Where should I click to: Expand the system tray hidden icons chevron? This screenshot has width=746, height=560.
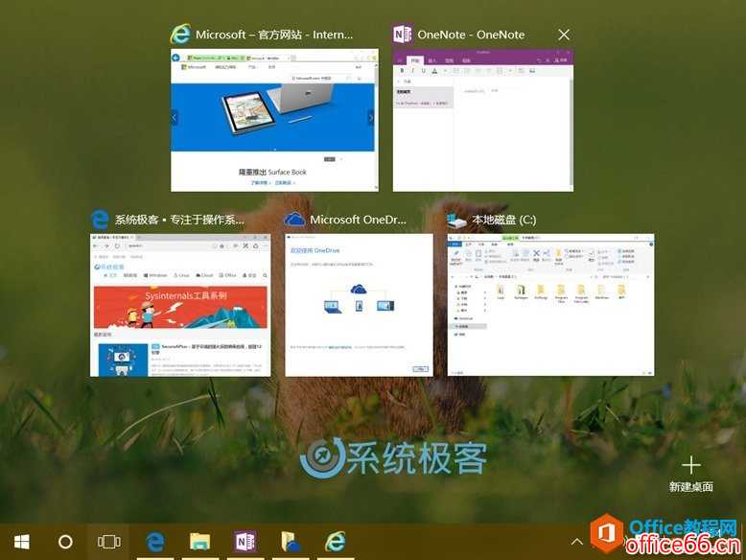point(577,542)
